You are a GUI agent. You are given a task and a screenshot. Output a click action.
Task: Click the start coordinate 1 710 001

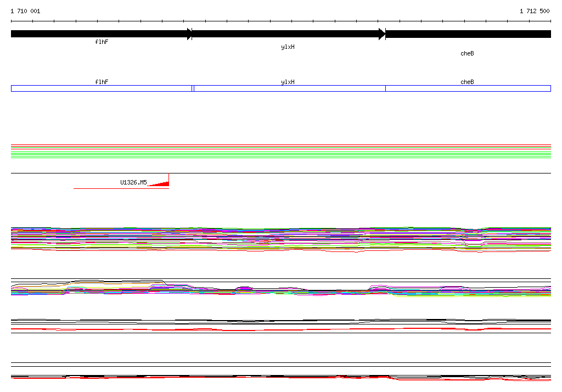click(25, 11)
